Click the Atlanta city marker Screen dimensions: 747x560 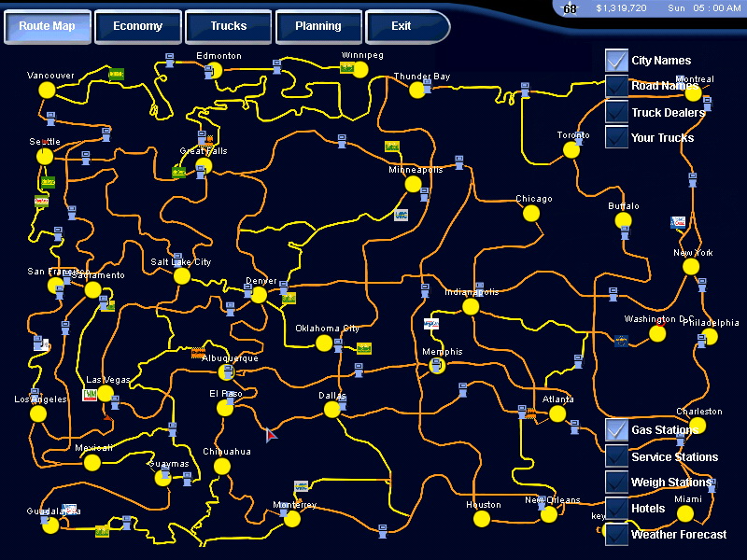click(x=557, y=413)
